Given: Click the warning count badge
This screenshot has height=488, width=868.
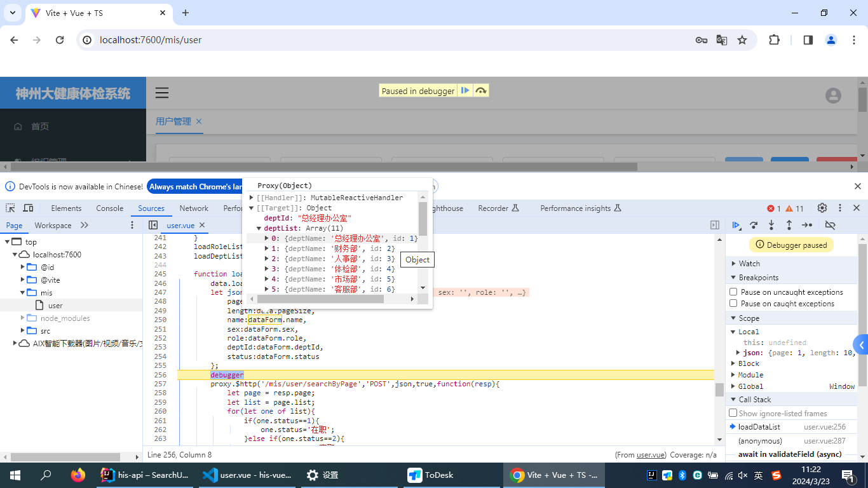Looking at the screenshot, I should [795, 208].
